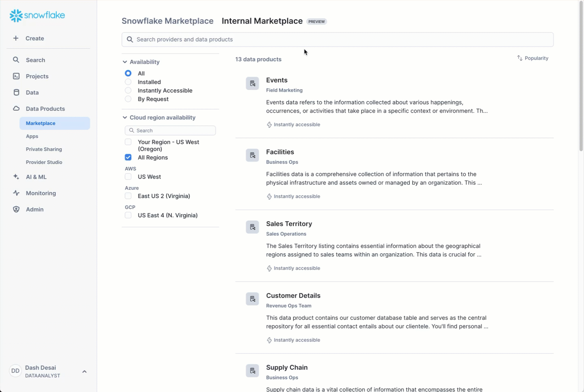Switch to the Snowflake Marketplace tab
The image size is (584, 392).
coord(167,21)
